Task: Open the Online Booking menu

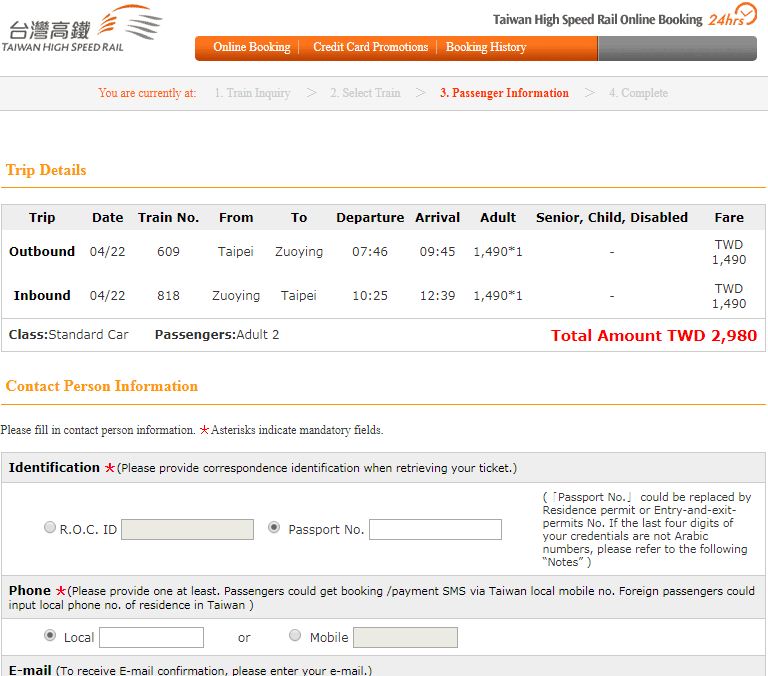Action: [x=251, y=47]
